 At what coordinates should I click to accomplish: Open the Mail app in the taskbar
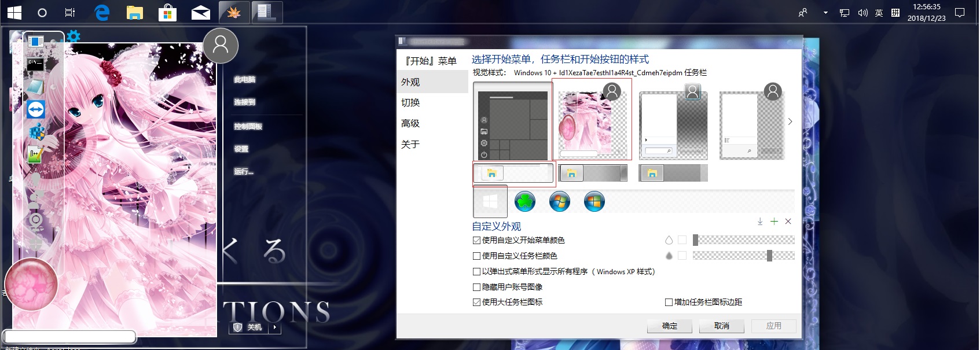[201, 12]
